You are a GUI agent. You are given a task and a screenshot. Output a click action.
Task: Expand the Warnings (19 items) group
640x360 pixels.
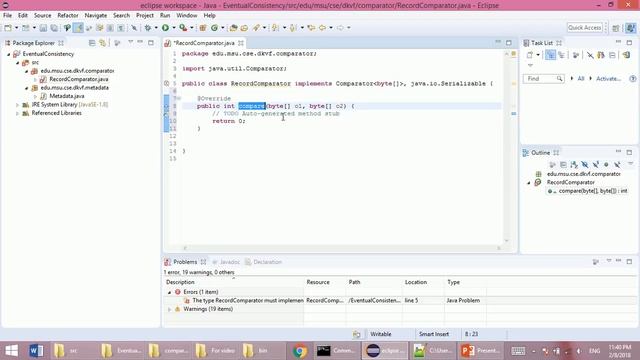coord(170,309)
